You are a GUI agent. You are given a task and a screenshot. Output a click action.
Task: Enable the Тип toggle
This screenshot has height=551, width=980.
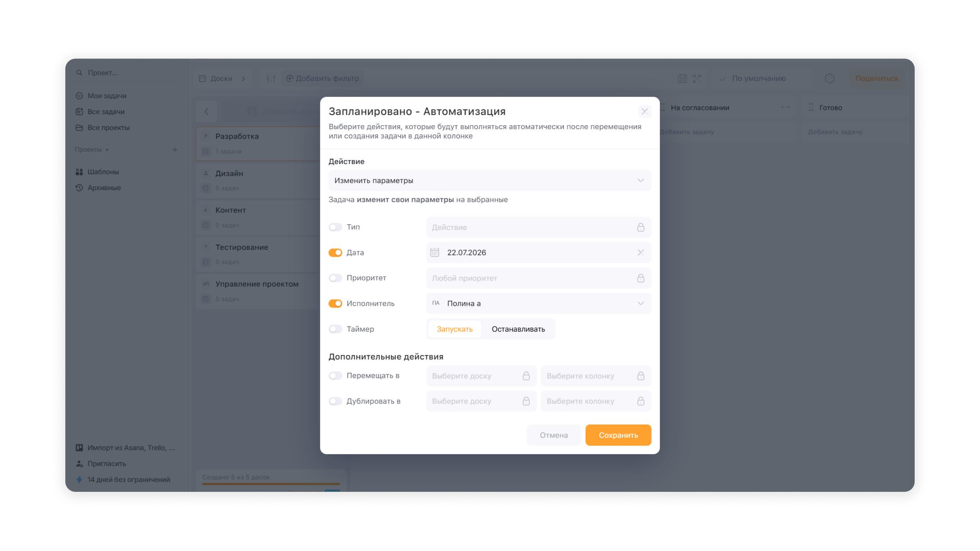[335, 227]
